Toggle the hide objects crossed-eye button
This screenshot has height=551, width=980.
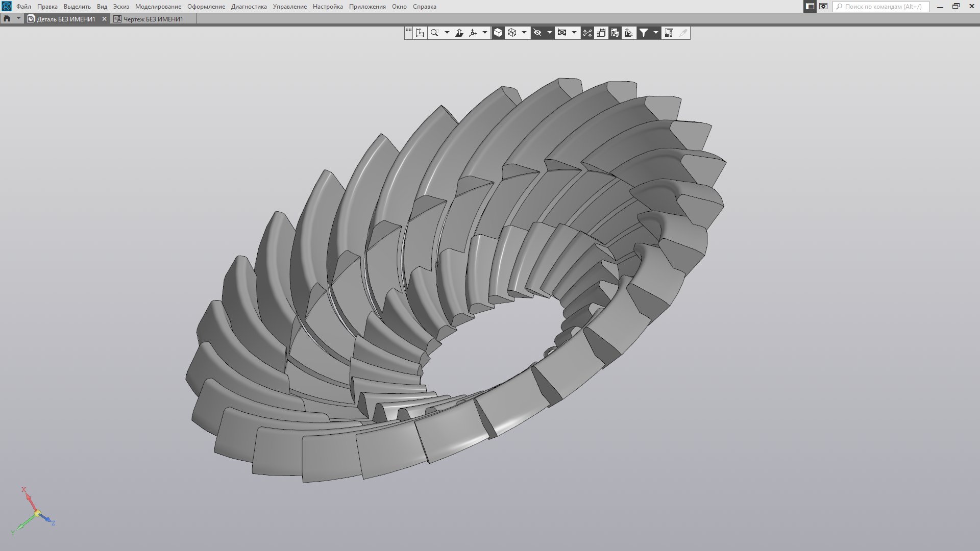tap(537, 33)
